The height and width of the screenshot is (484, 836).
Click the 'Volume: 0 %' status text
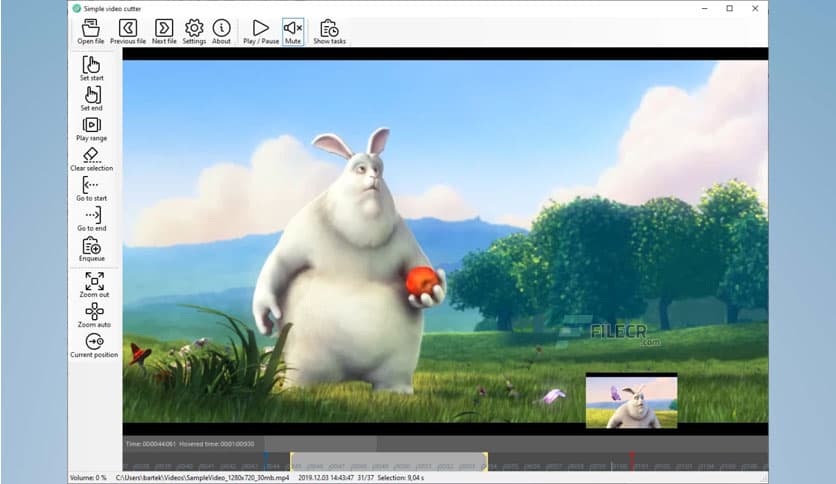(x=88, y=478)
